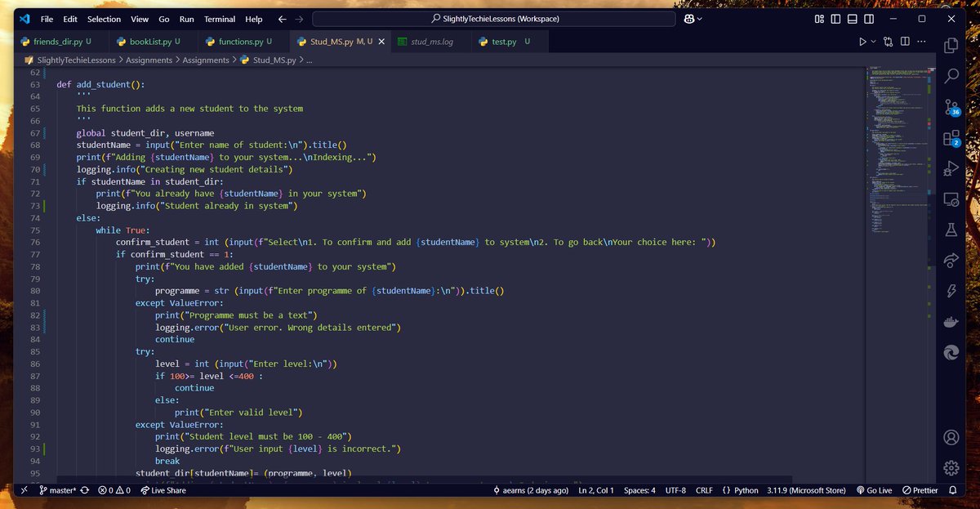
Task: Click the remote window icon in the status bar
Action: click(x=24, y=490)
